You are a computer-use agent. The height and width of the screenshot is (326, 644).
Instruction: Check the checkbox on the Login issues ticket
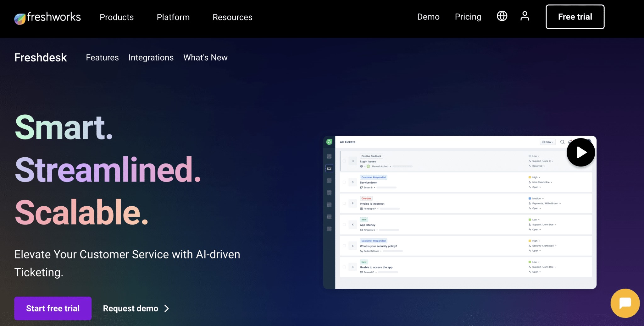[x=344, y=161]
